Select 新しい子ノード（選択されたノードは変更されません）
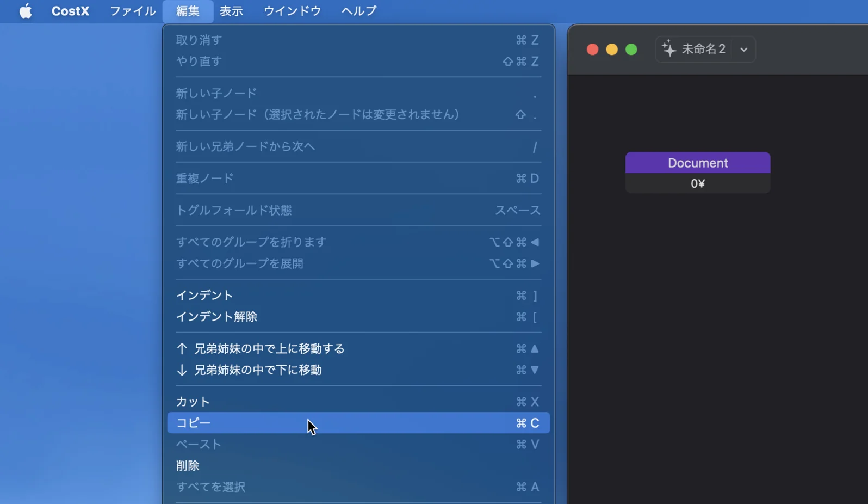 pyautogui.click(x=358, y=114)
